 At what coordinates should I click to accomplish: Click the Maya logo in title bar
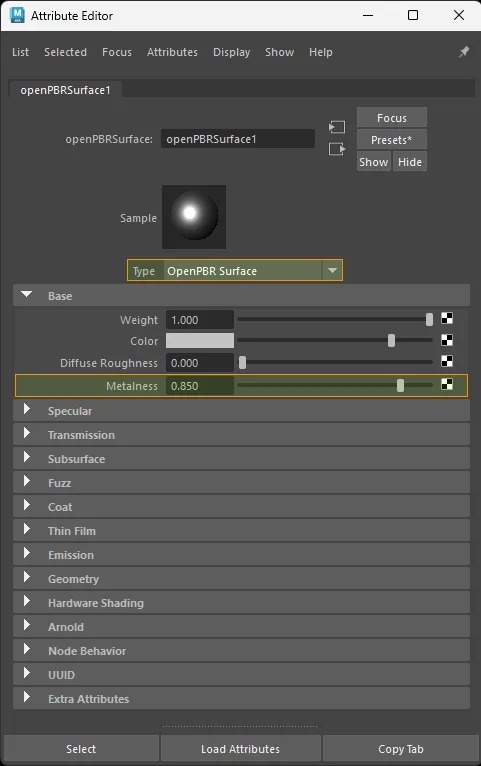(x=17, y=15)
